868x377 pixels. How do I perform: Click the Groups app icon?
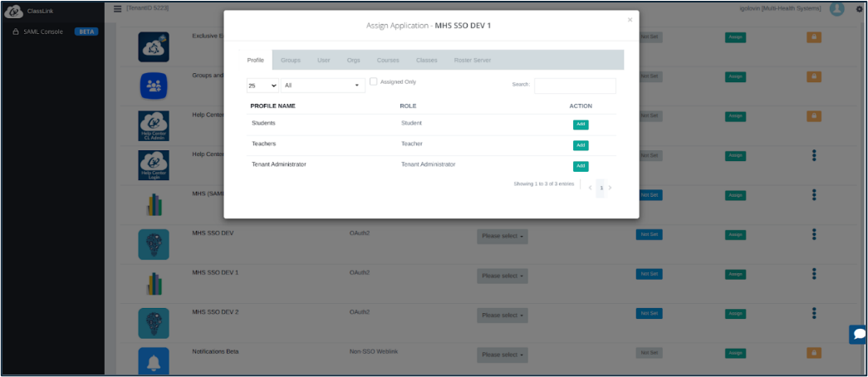(154, 86)
